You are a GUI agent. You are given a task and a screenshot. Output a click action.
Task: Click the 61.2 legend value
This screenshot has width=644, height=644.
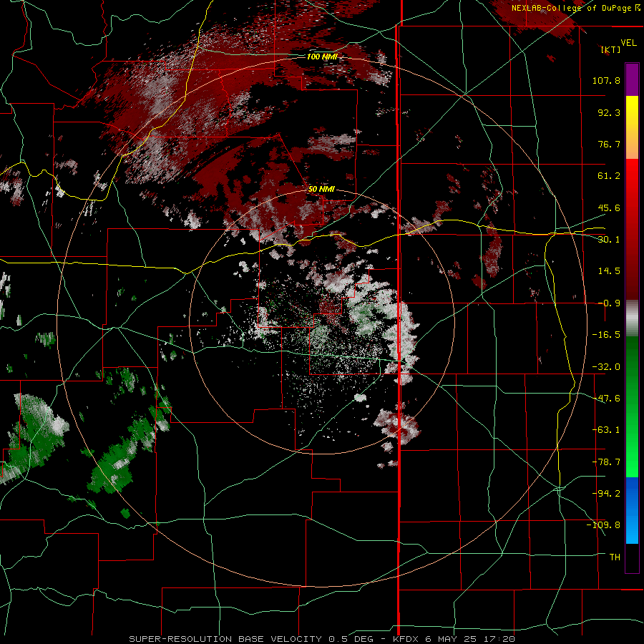(609, 176)
